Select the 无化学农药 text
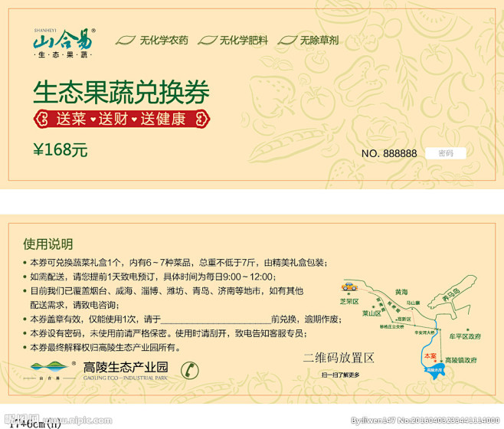Image resolution: width=504 pixels, height=429 pixels. pyautogui.click(x=164, y=41)
